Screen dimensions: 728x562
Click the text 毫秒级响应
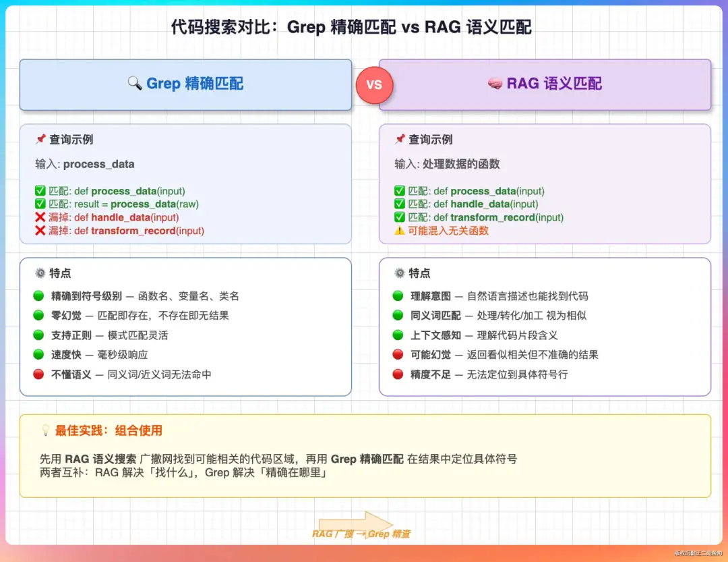point(123,355)
